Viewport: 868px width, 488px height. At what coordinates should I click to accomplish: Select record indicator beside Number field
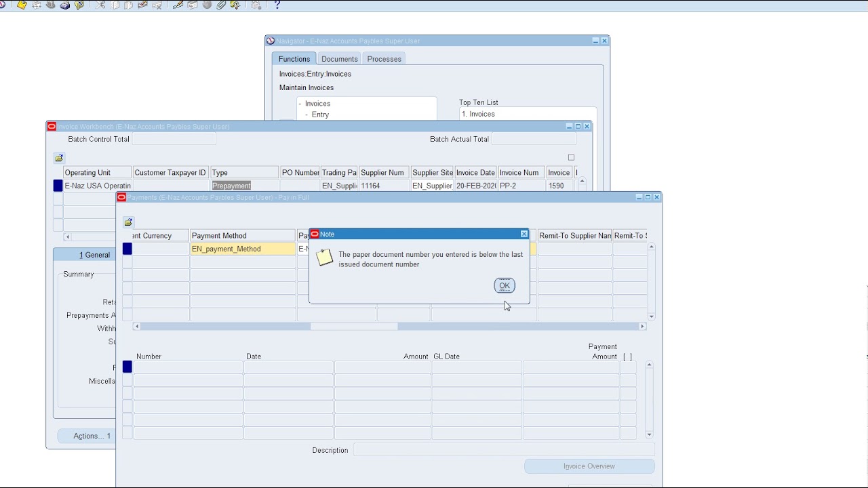click(127, 367)
